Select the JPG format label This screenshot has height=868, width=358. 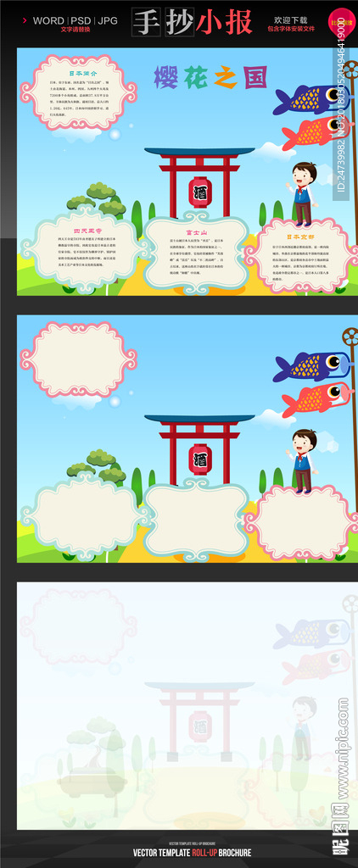coord(107,20)
